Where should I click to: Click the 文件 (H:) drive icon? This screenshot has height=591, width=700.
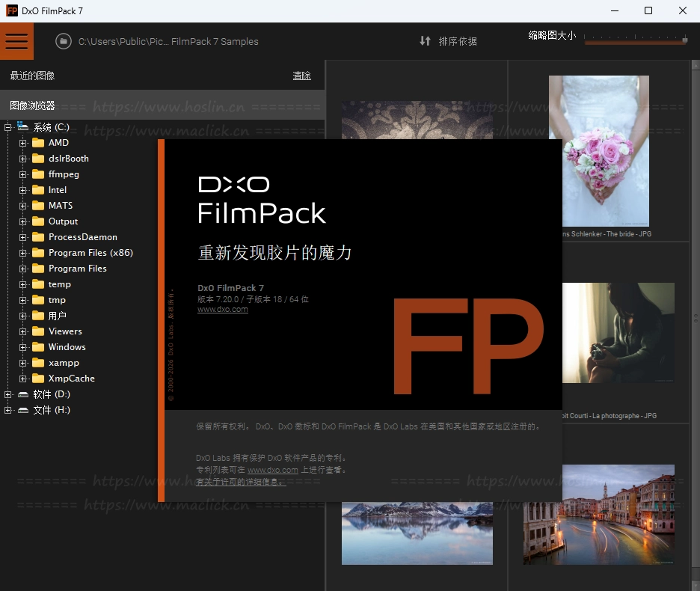coord(23,410)
